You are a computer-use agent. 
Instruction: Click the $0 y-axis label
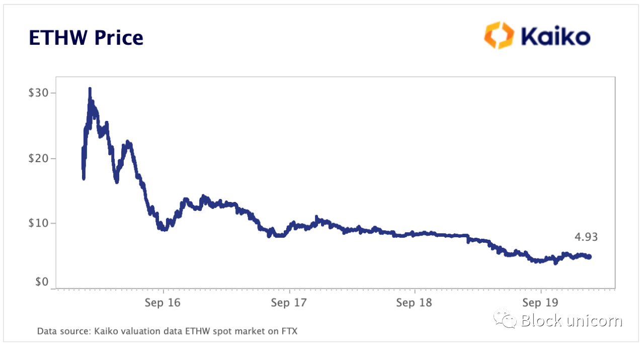(41, 282)
